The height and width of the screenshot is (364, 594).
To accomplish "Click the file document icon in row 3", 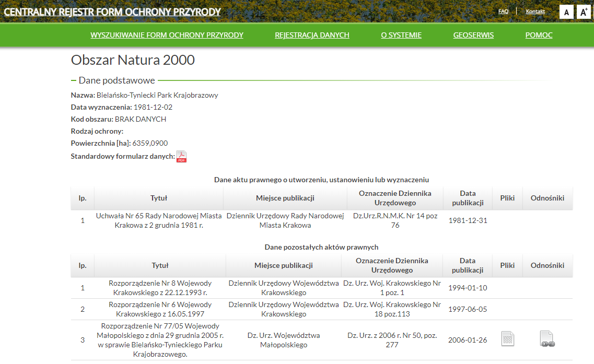I will click(x=507, y=339).
